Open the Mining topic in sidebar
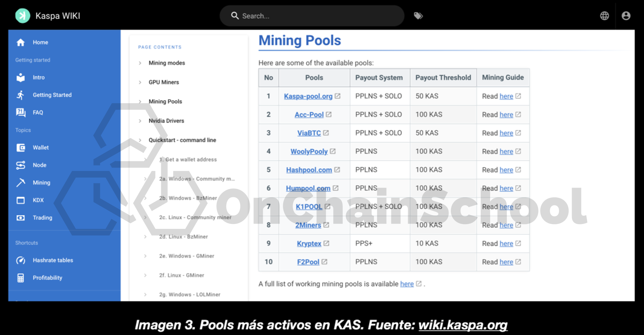The image size is (644, 335). [x=64, y=183]
